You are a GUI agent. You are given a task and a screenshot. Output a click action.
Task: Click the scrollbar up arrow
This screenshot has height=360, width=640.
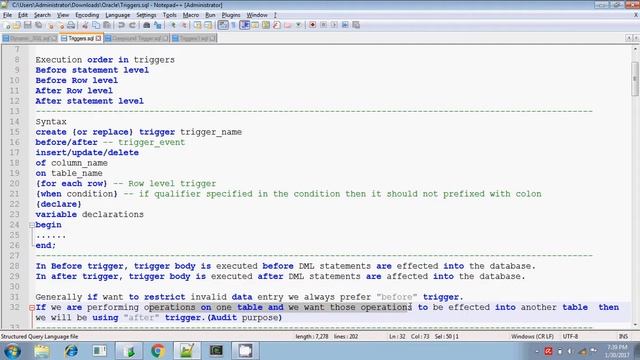click(635, 49)
